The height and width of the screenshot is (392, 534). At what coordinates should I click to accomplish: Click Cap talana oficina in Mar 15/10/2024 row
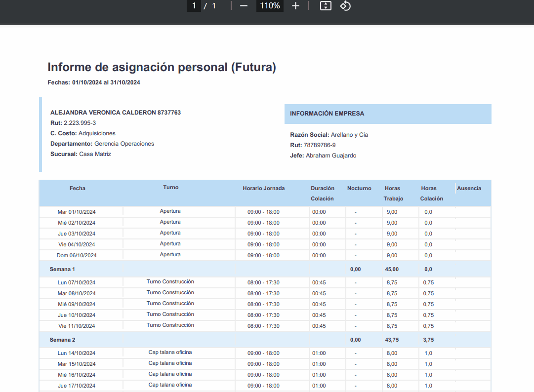[170, 363]
